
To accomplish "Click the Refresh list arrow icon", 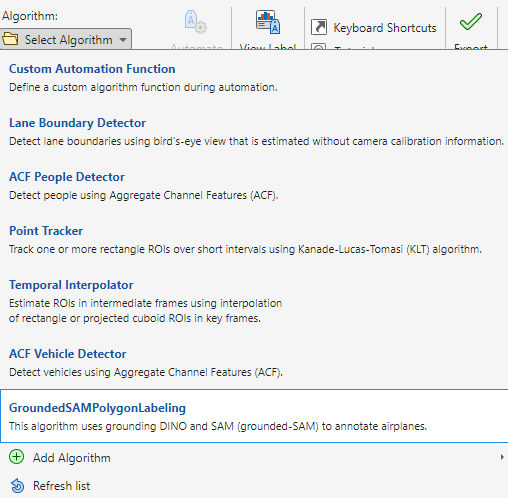I will (17, 486).
